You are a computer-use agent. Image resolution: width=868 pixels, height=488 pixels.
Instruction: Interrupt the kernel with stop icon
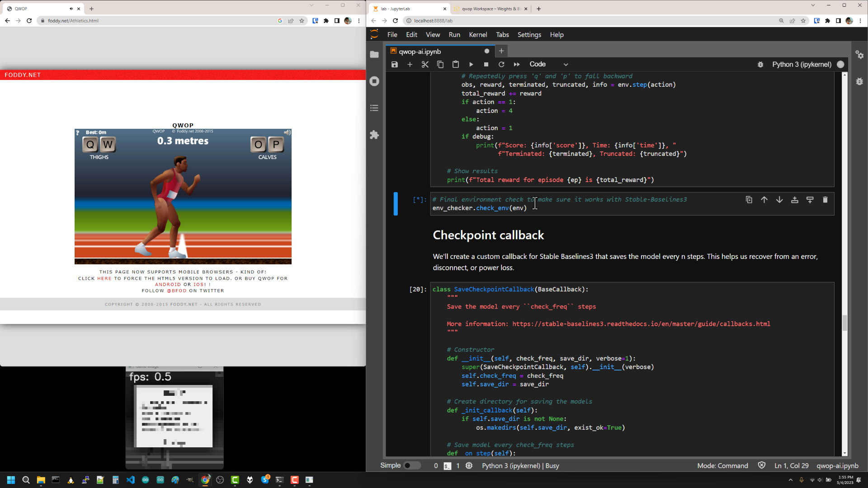(x=486, y=64)
